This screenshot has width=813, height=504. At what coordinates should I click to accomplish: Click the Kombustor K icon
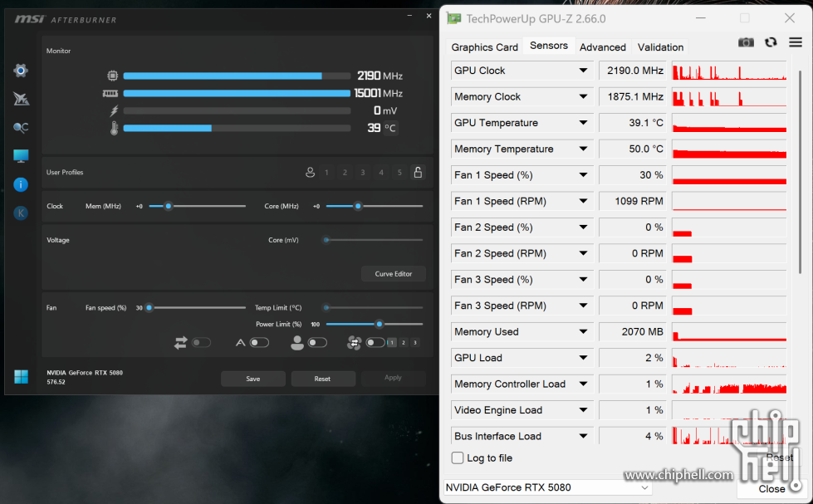pyautogui.click(x=21, y=213)
